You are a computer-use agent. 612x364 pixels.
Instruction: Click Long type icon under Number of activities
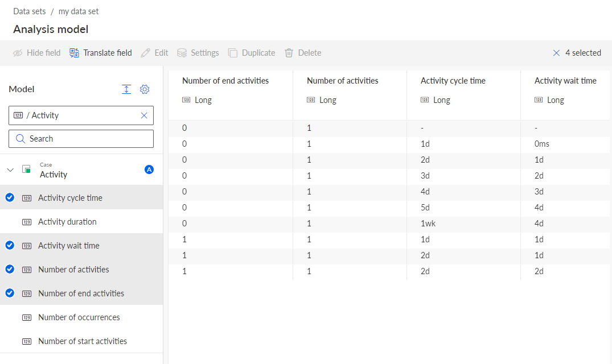coord(311,100)
